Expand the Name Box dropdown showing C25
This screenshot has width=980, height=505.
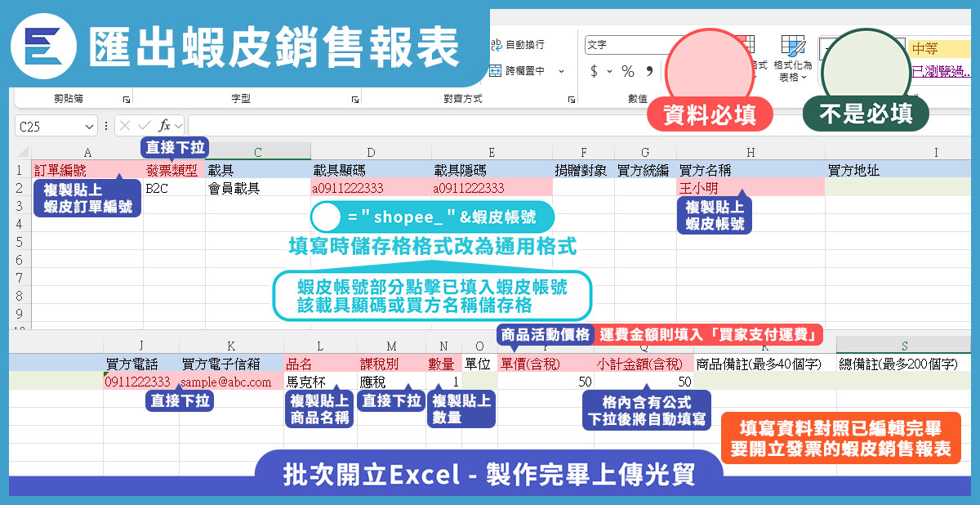[x=89, y=127]
